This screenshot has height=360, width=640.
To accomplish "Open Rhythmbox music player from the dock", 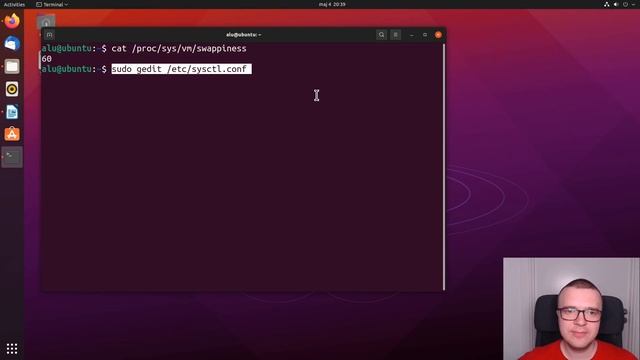I will click(x=12, y=89).
